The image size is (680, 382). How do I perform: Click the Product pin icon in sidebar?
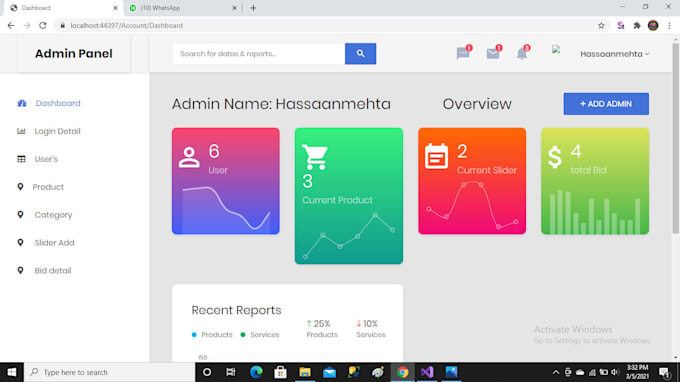click(20, 187)
